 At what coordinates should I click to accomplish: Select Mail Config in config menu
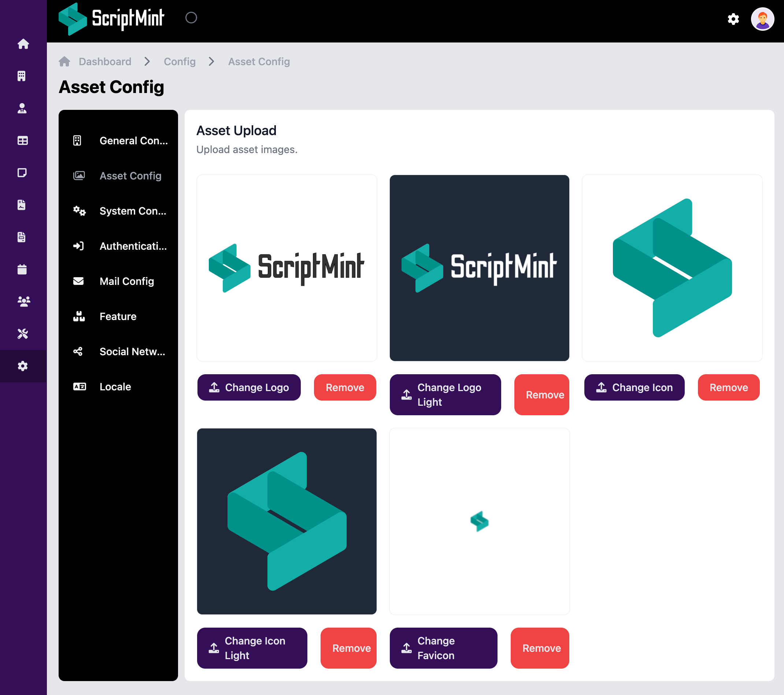(126, 281)
